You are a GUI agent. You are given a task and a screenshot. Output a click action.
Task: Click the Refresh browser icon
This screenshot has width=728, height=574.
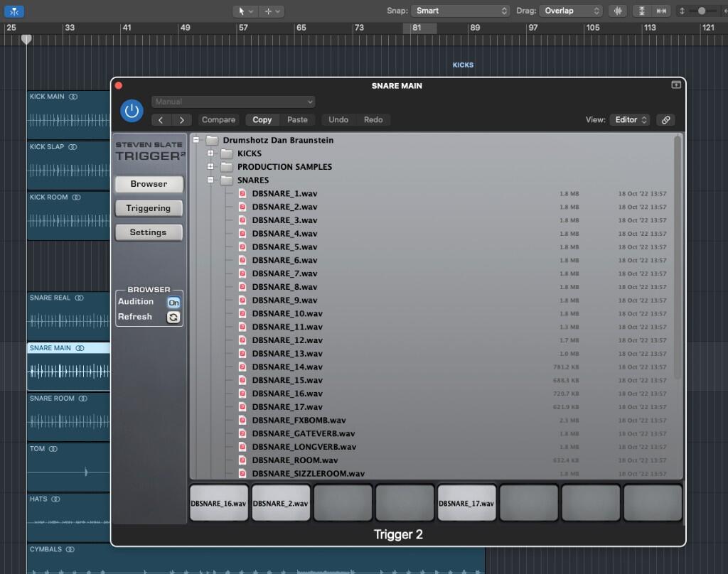173,317
